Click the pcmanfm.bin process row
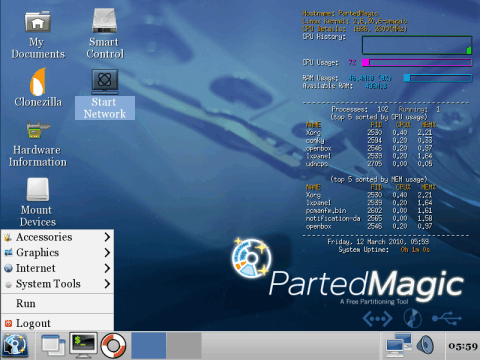 369,211
